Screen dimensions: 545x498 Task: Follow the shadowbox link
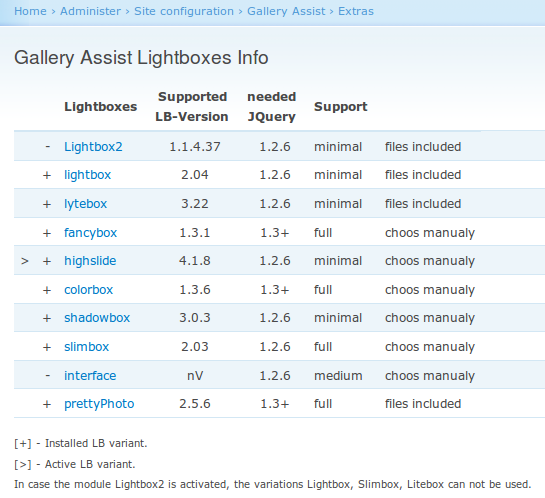(x=97, y=318)
